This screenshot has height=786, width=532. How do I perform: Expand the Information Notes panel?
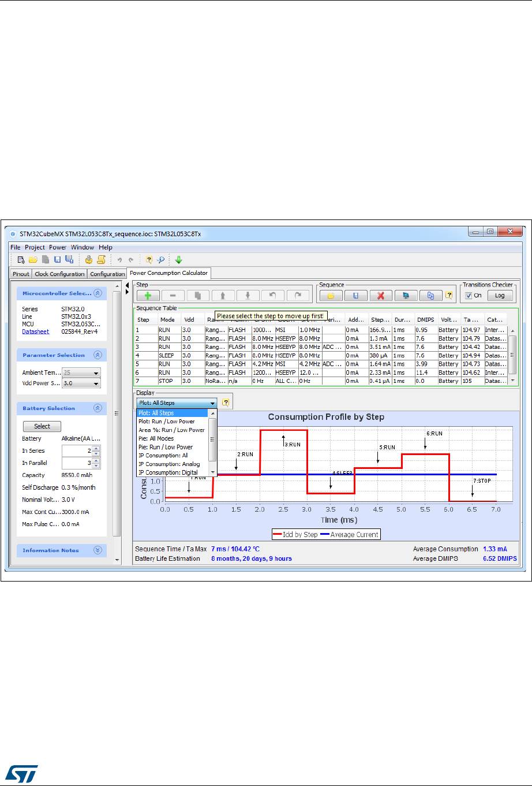pos(98,550)
